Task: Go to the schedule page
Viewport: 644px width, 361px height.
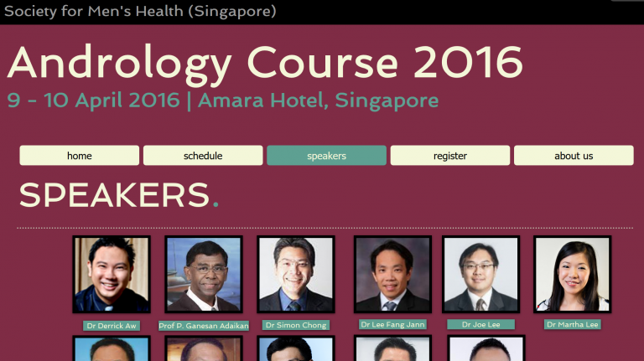Action: [203, 156]
